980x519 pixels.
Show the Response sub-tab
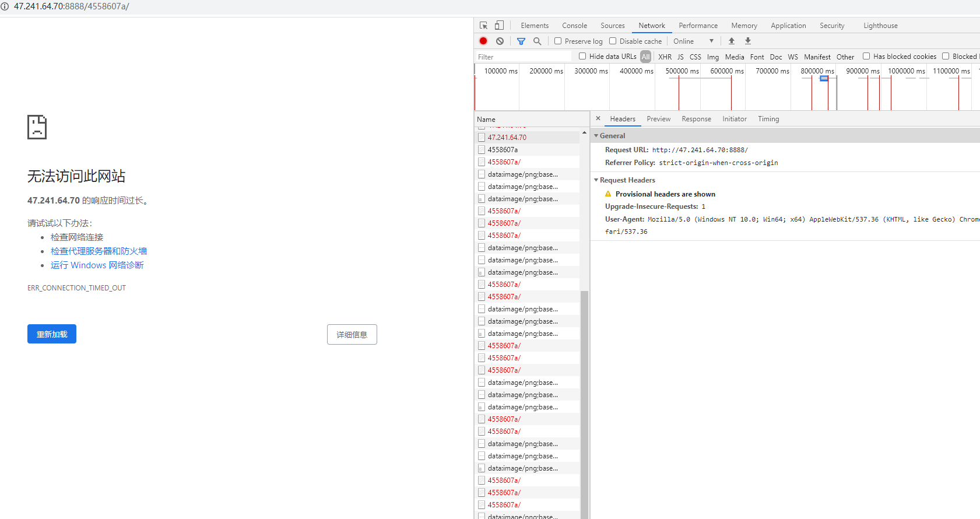(697, 119)
